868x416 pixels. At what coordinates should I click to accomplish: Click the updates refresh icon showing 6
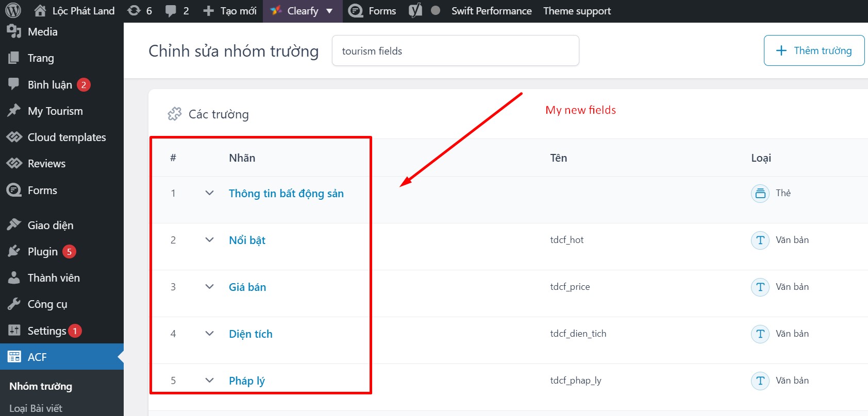[x=134, y=11]
